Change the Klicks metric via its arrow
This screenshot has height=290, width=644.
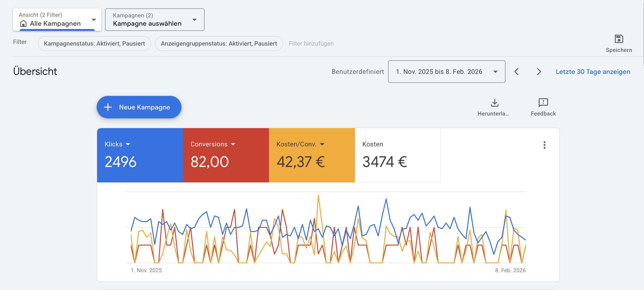[128, 144]
